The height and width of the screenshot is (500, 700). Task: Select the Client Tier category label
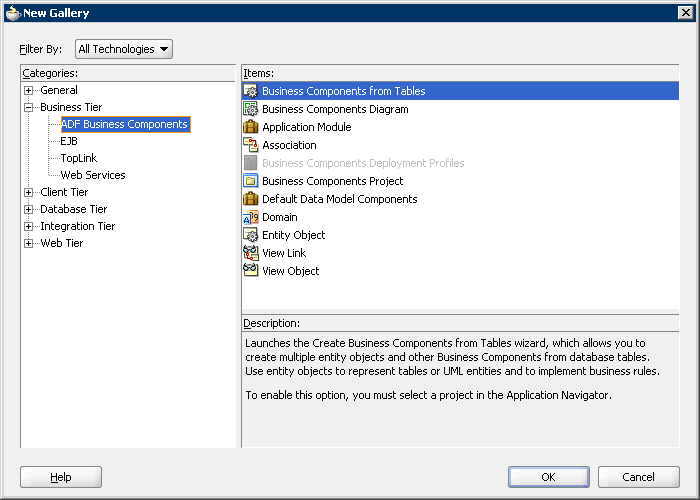pos(64,192)
